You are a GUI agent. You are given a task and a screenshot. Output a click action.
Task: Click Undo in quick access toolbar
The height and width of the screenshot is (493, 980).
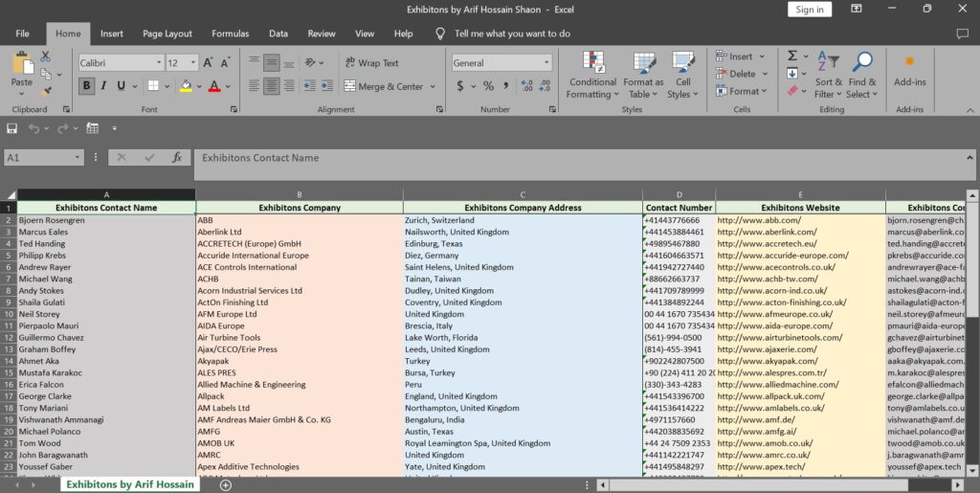pos(33,128)
